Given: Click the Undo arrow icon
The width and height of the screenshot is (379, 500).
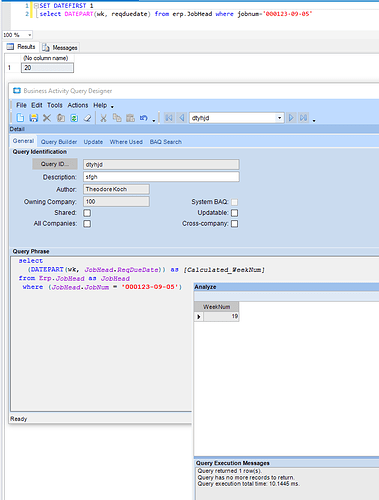Looking at the screenshot, I should pos(144,118).
